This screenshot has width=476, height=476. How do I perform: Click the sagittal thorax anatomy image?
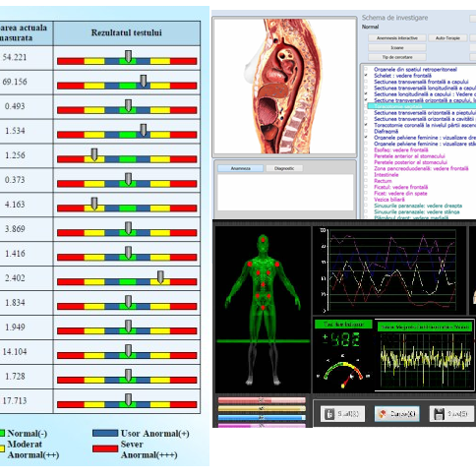tap(284, 86)
